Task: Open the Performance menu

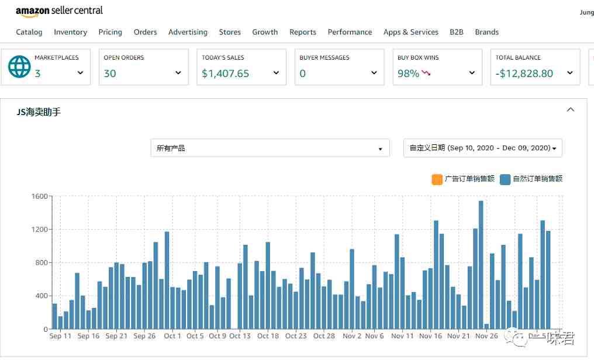Action: pos(350,32)
